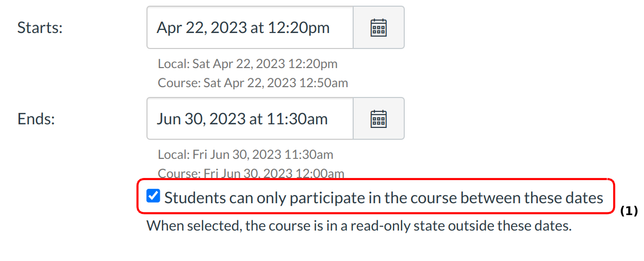This screenshot has height=261, width=644.
Task: Click "2023" in the Starts date field
Action: pyautogui.click(x=228, y=27)
